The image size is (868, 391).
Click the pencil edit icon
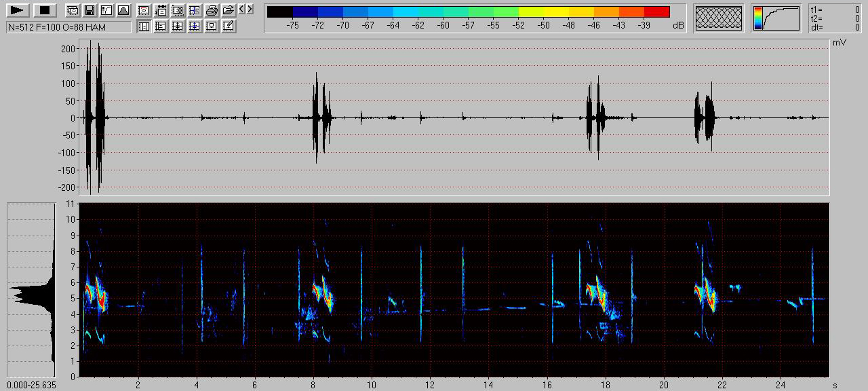(x=229, y=26)
